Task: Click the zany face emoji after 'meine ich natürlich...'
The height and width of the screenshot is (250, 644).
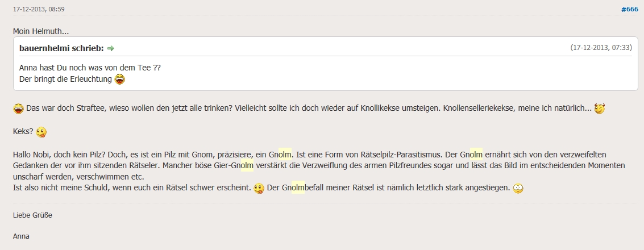Action: coord(600,108)
